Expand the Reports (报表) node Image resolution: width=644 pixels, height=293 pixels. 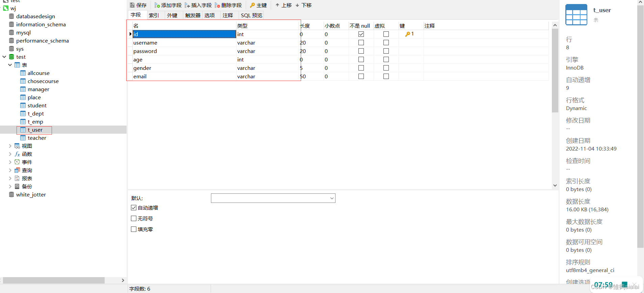click(10, 178)
